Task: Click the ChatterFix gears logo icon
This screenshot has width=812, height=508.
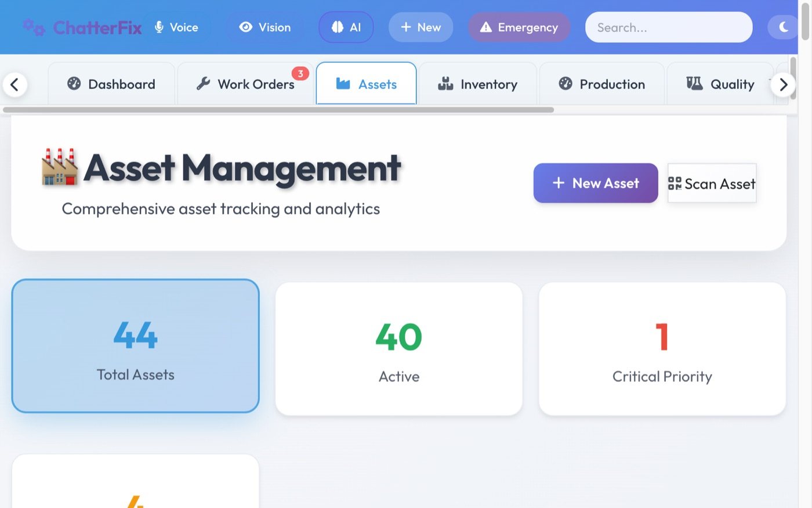Action: 34,27
